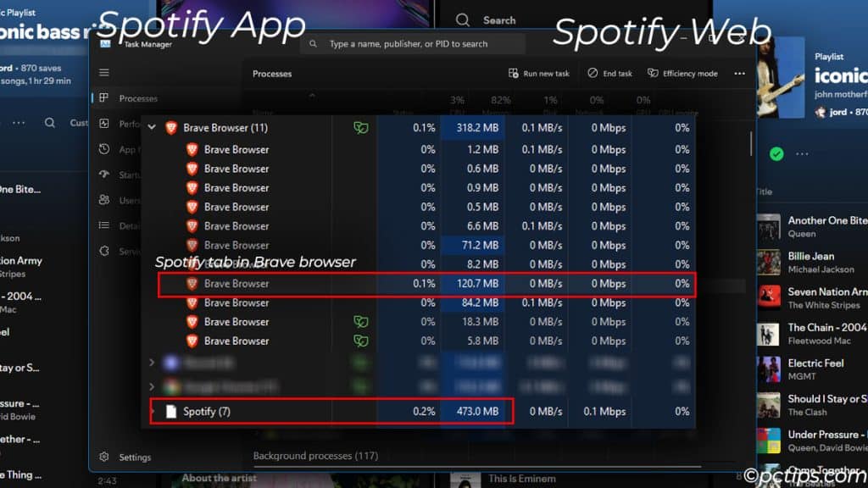
Task: Open three-dot menu in Spotify App playlist
Action: click(x=19, y=122)
